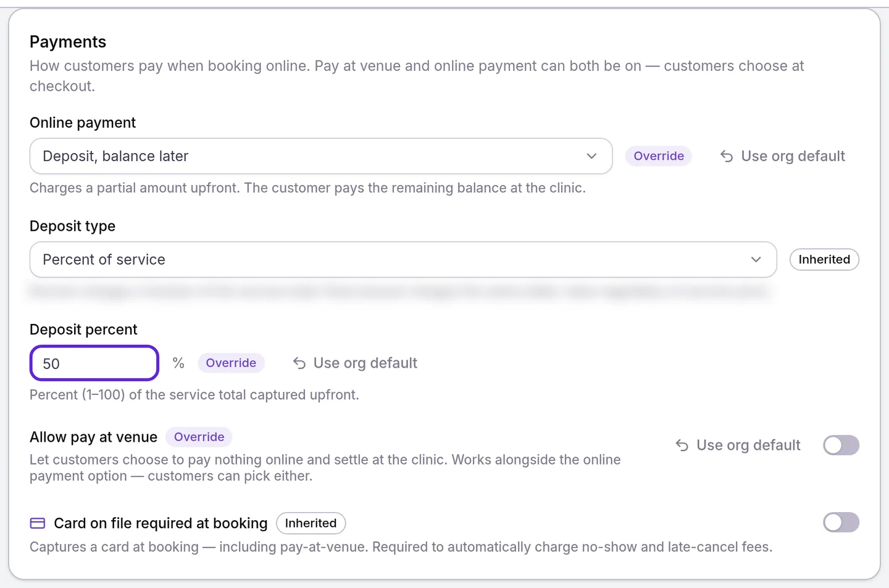Open the Online payment dropdown
Viewport: 889px width, 588px height.
pos(321,156)
